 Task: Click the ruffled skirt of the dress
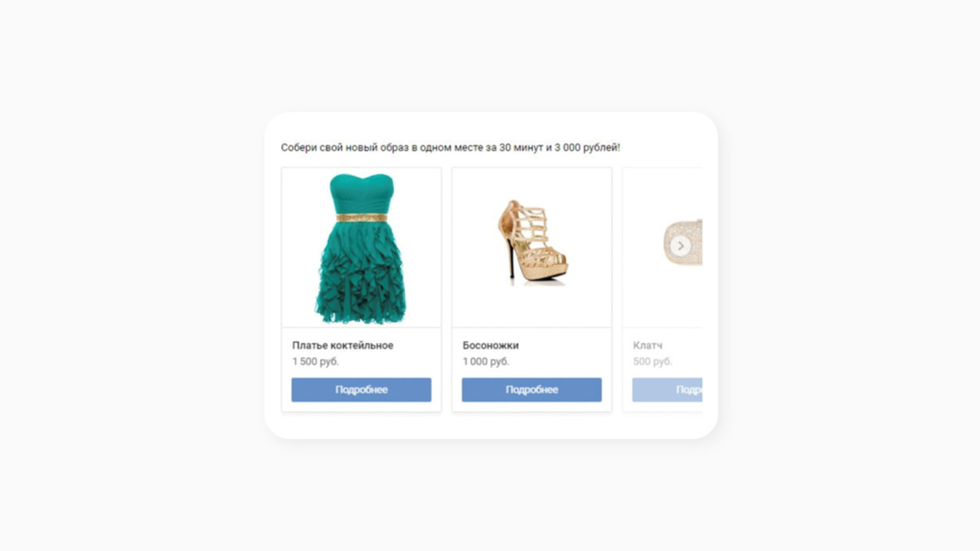tap(361, 273)
